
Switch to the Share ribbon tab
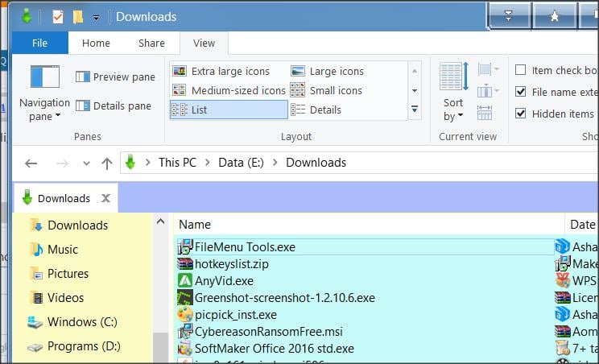pyautogui.click(x=151, y=43)
